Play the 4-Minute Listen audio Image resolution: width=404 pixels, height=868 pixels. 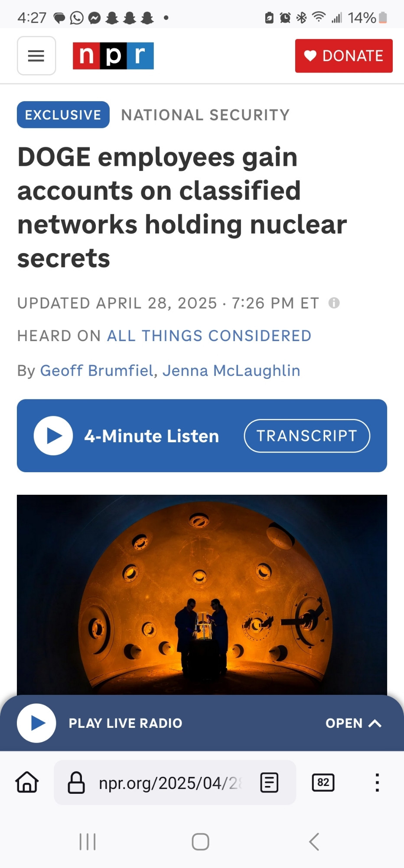coord(53,436)
